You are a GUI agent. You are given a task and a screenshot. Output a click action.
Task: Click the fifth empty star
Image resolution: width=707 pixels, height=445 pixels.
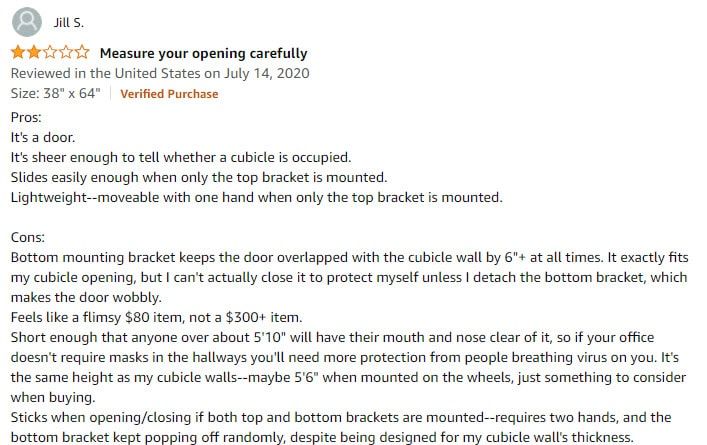(82, 52)
